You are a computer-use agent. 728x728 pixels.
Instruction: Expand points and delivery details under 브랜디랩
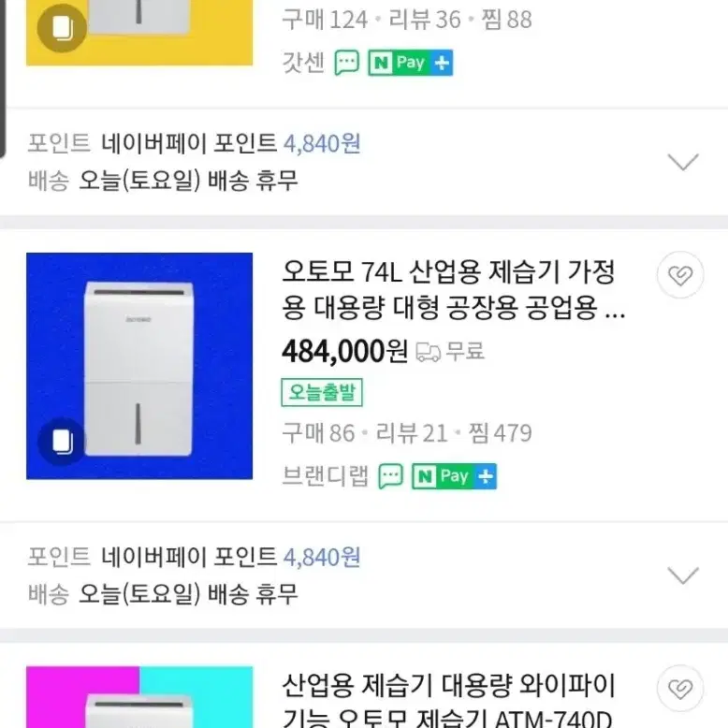pos(682,575)
